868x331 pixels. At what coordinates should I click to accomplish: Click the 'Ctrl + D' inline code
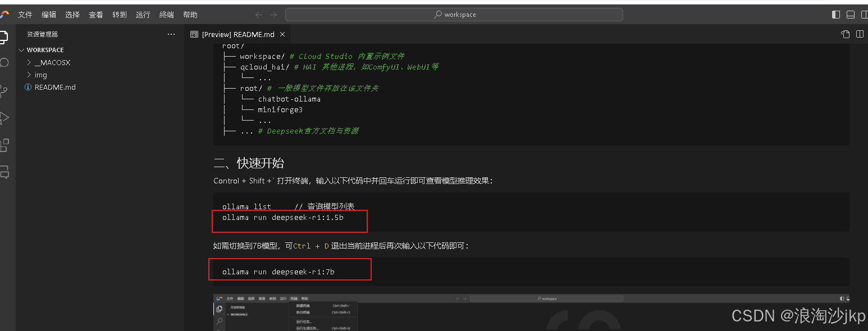pyautogui.click(x=311, y=246)
